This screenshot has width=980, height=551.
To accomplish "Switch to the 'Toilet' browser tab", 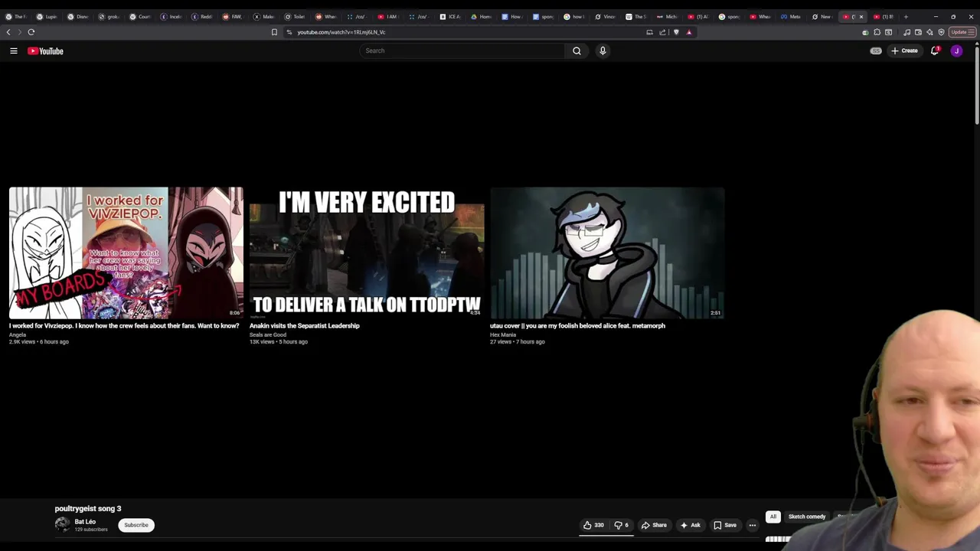I will pyautogui.click(x=296, y=17).
